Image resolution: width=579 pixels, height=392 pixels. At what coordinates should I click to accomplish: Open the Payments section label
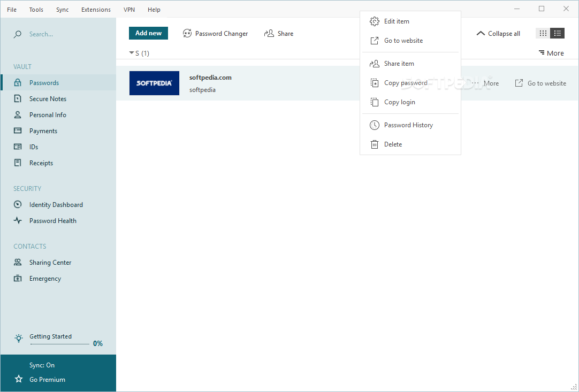point(43,131)
